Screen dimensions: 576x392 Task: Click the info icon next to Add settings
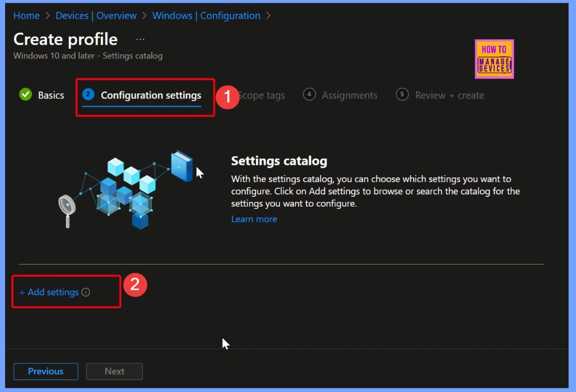pos(85,292)
